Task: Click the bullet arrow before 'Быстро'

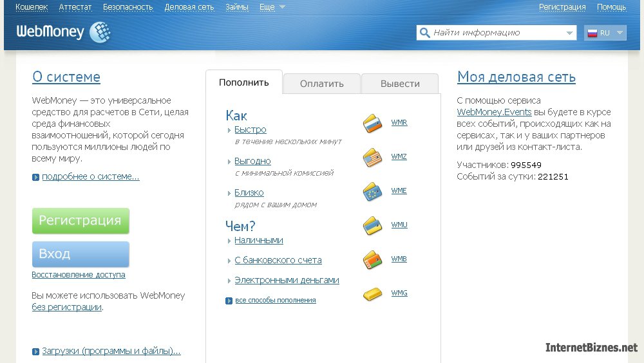Action: [229, 130]
